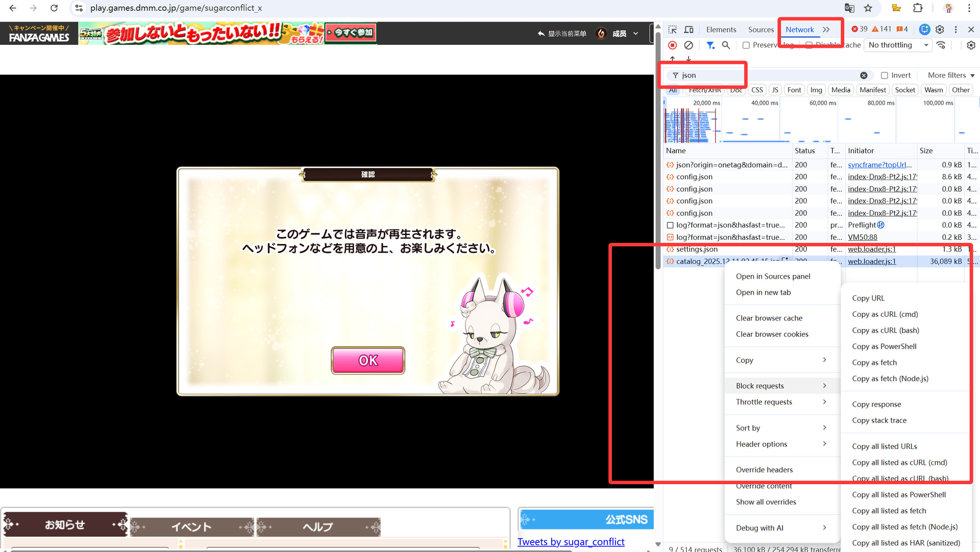The width and height of the screenshot is (980, 552).
Task: Toggle the Disable cache checkbox
Action: point(809,45)
